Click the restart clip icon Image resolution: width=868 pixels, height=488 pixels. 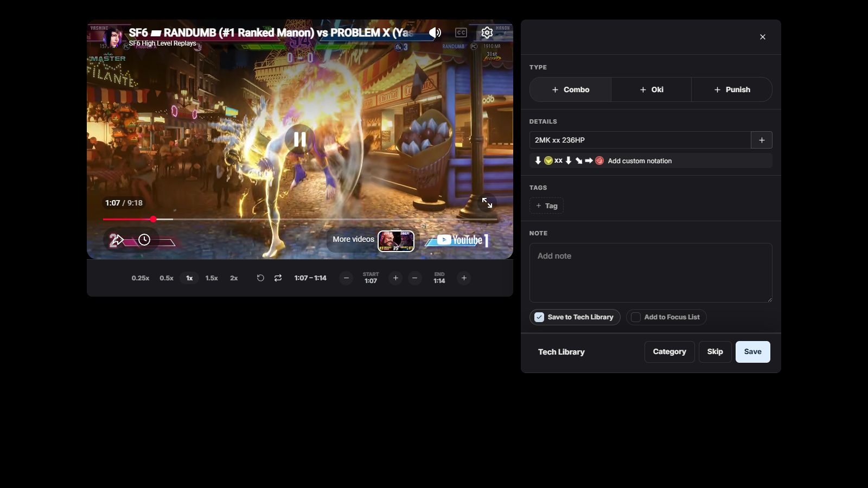pyautogui.click(x=260, y=278)
